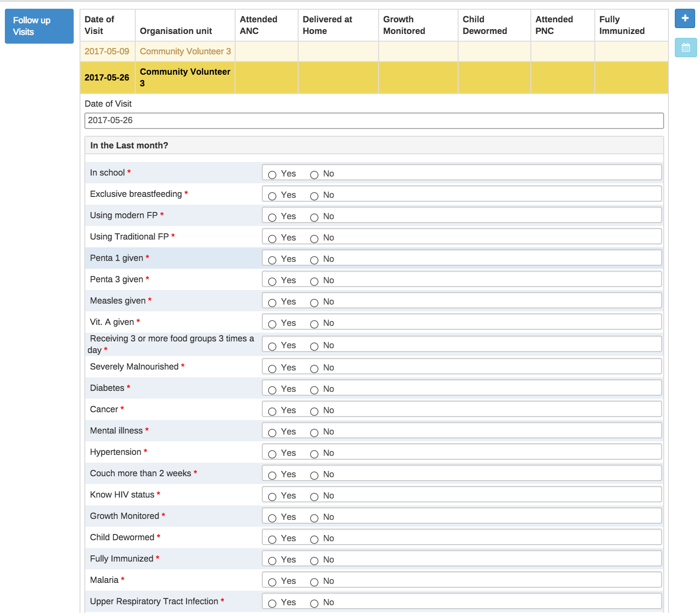Image resolution: width=700 pixels, height=613 pixels.
Task: Choose No for Hypertension
Action: (x=314, y=454)
